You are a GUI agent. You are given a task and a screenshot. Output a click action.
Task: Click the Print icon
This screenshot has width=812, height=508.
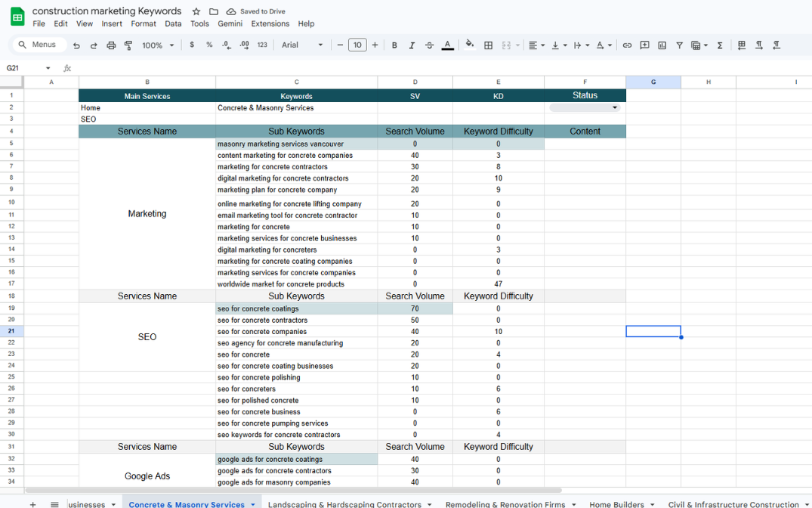(x=111, y=45)
